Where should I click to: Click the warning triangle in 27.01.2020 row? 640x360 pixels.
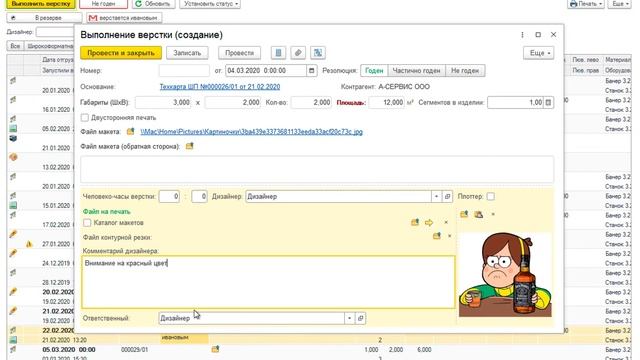pos(29,244)
